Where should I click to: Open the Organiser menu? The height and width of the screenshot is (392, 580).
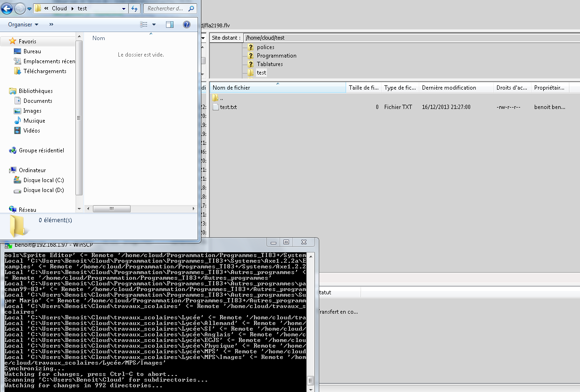(23, 25)
